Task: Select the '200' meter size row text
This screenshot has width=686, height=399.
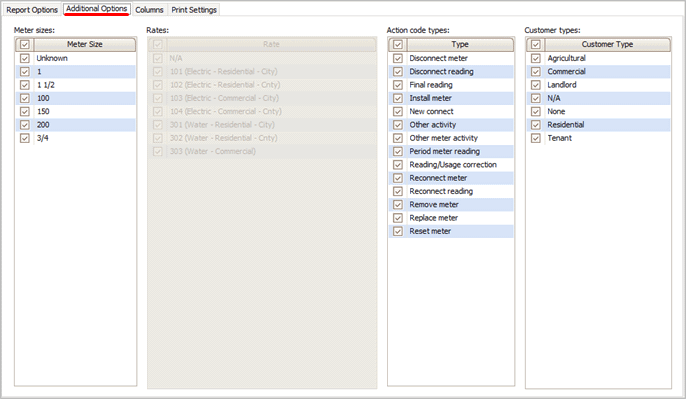Action: (43, 125)
